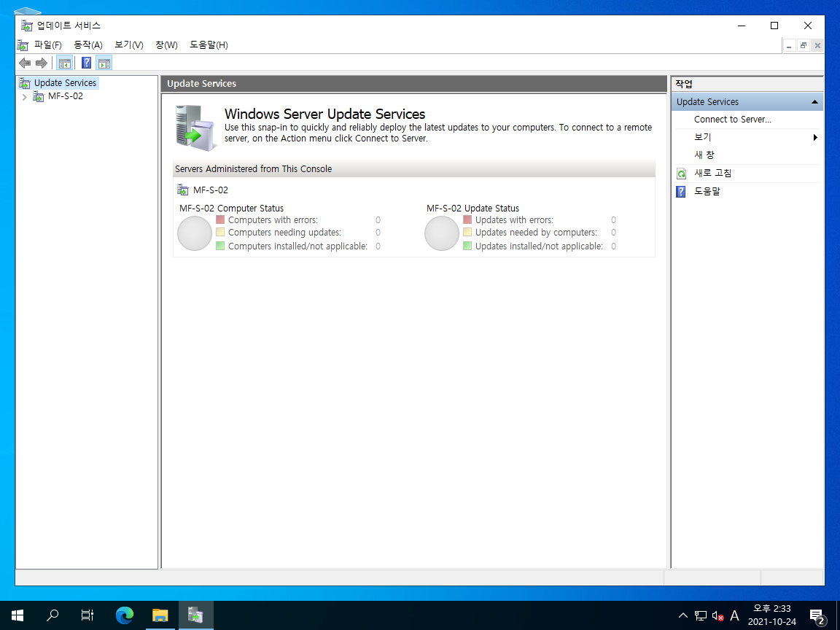Click the refresh icon beside 새로 고침
The image size is (840, 630).
pyautogui.click(x=682, y=174)
